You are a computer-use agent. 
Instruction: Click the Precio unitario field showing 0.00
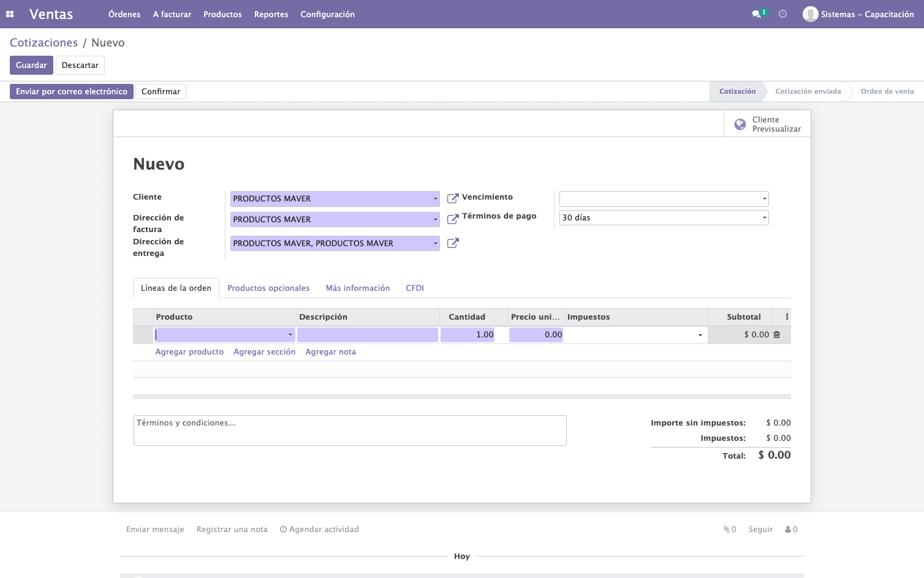536,335
